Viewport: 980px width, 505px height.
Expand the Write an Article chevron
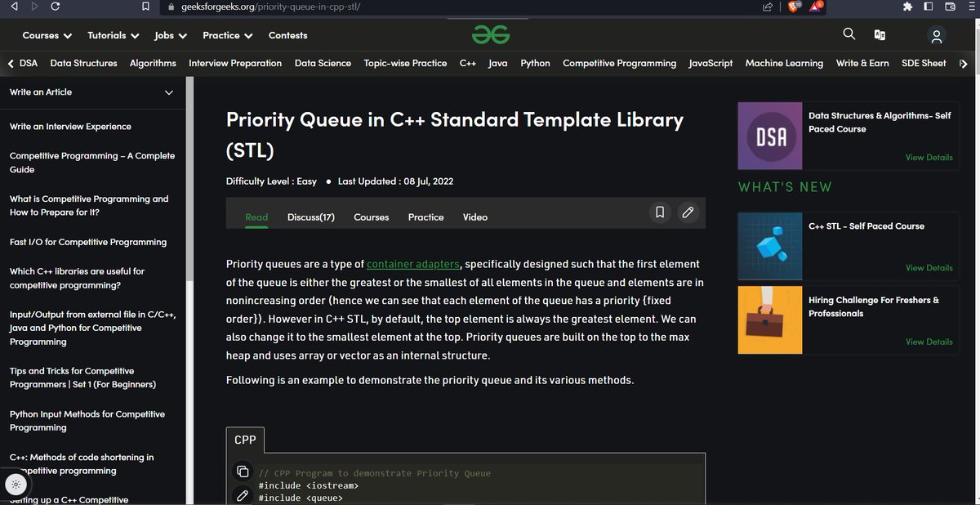169,92
